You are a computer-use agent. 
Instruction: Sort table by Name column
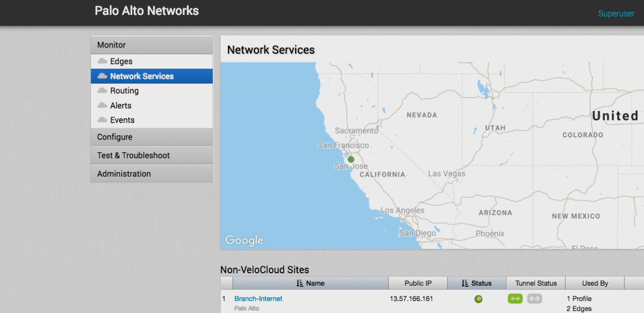[311, 283]
